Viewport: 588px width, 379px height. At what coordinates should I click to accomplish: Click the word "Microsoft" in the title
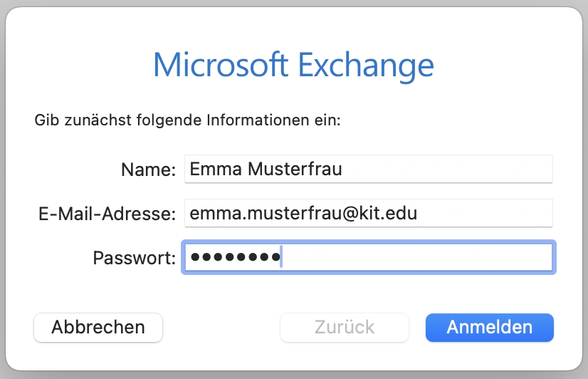(x=220, y=66)
